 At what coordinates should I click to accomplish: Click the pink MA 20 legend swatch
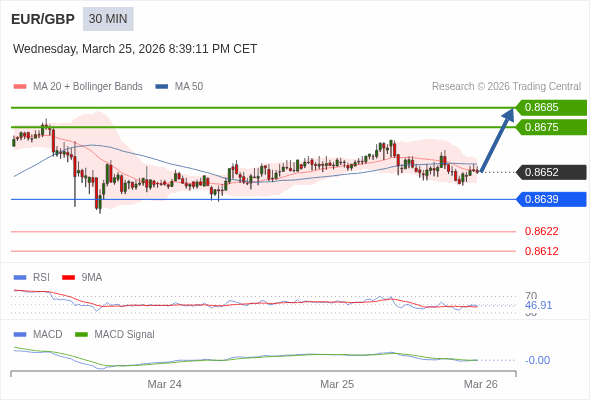point(20,87)
